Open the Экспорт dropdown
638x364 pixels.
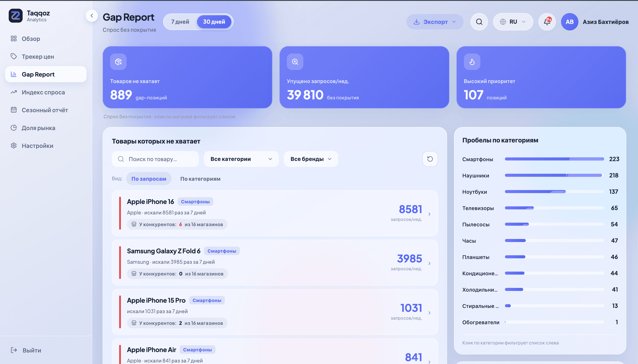pos(435,22)
